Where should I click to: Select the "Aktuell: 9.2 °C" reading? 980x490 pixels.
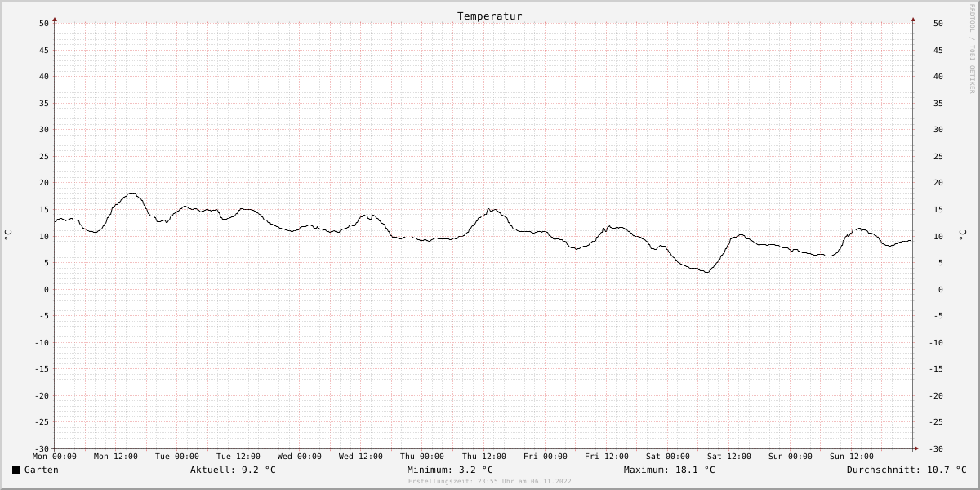[233, 470]
